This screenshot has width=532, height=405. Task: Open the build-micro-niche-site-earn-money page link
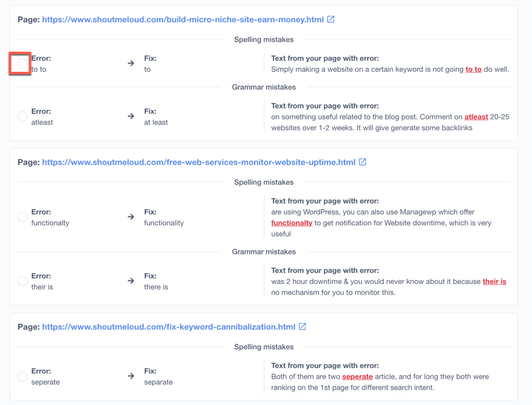pos(182,20)
